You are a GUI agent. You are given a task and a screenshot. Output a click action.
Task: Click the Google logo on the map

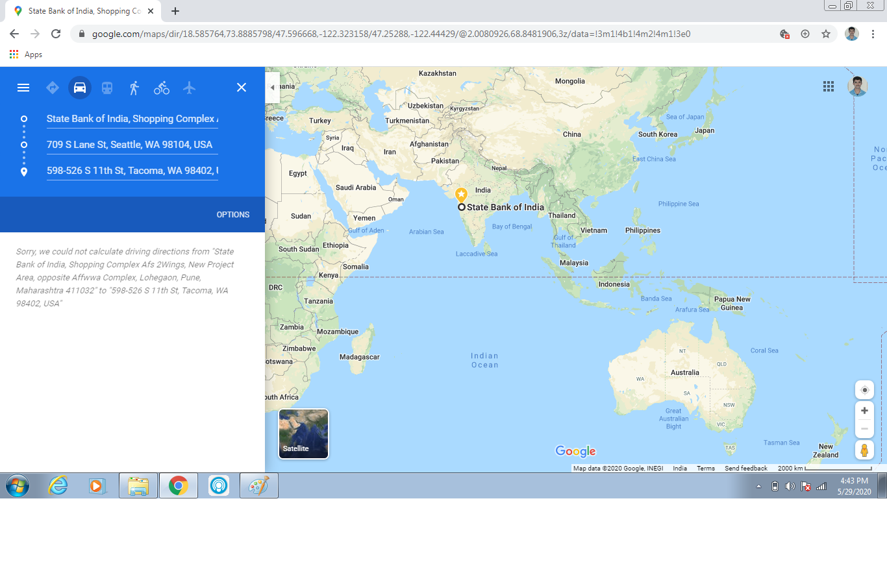(x=575, y=451)
